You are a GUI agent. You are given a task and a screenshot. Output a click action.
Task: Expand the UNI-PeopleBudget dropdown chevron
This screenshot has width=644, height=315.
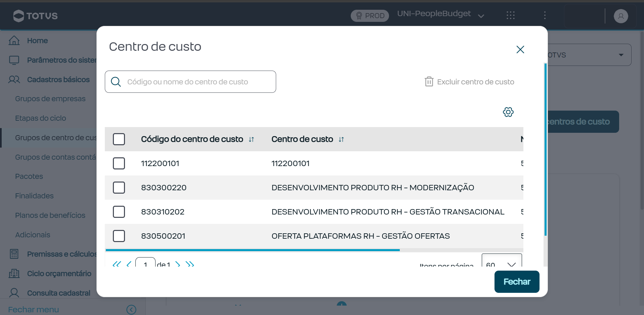tap(481, 16)
